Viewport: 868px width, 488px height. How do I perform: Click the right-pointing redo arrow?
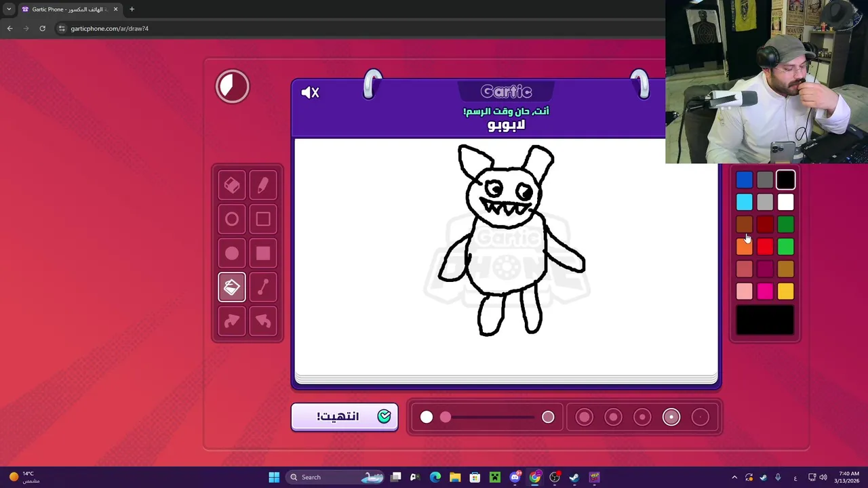(x=232, y=321)
